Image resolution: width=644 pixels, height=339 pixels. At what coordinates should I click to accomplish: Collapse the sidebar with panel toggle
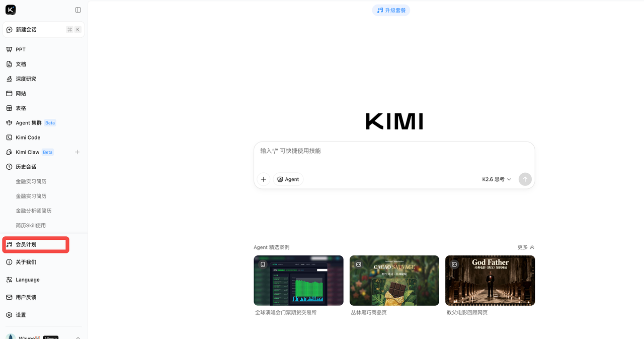(78, 9)
